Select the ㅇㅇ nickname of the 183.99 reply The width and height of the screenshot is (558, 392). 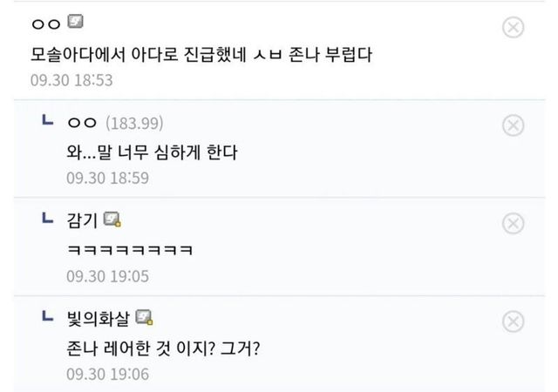81,123
